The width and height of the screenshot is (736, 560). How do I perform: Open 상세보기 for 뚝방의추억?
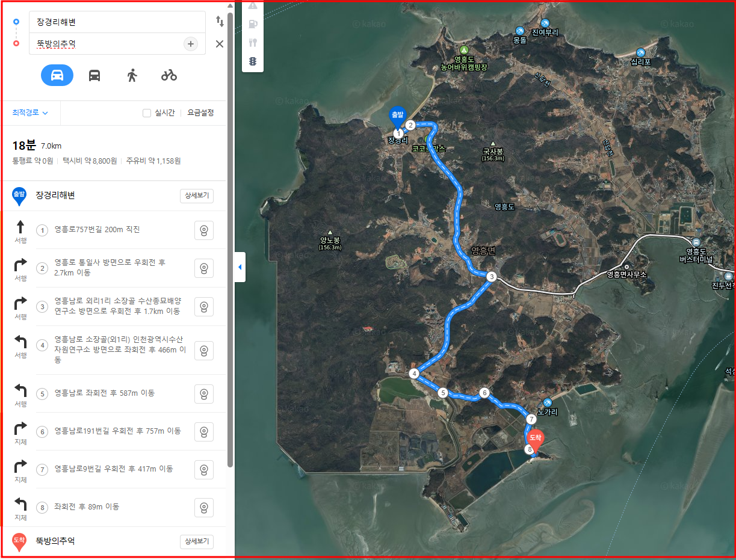(x=197, y=541)
